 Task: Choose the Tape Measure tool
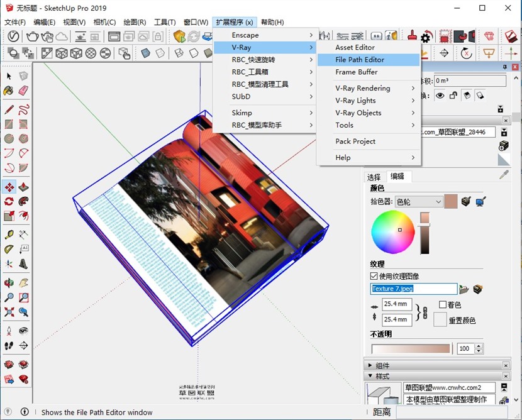point(9,235)
